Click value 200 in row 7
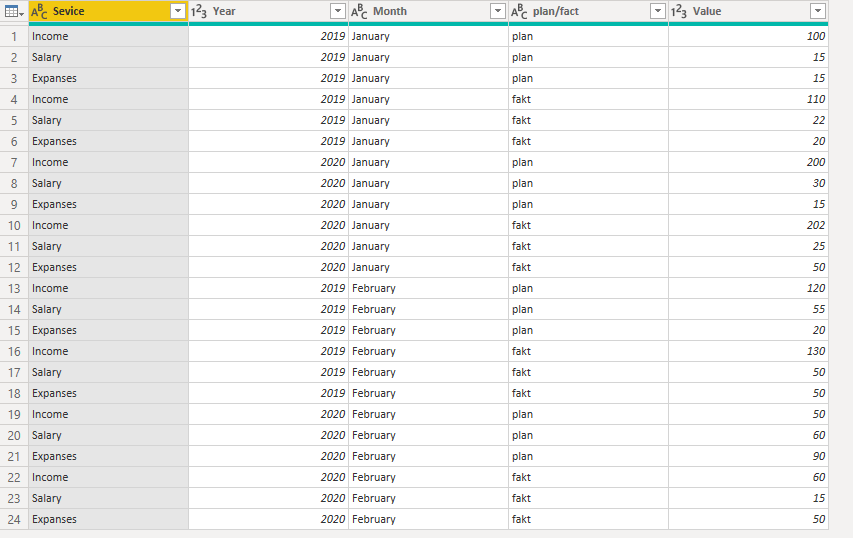 pos(748,163)
